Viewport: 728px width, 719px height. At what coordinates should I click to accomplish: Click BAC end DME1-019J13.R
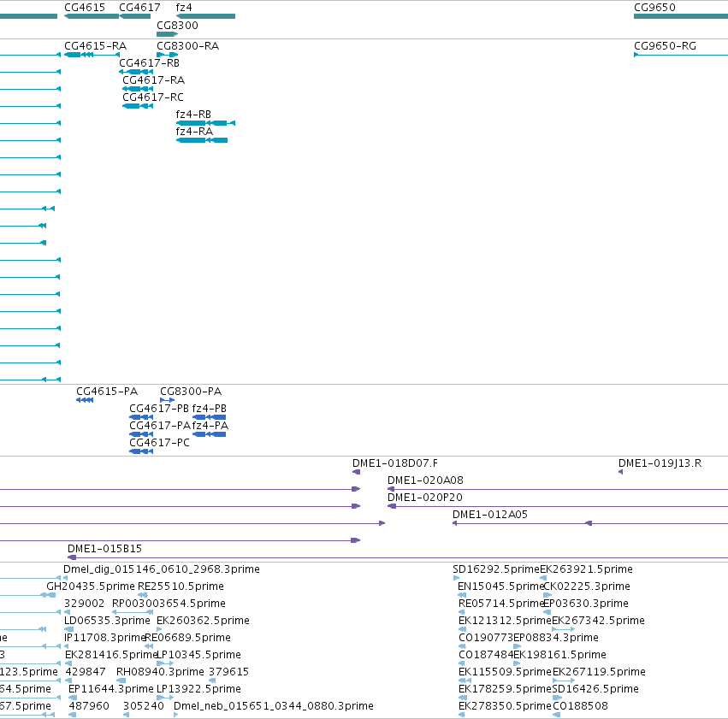pyautogui.click(x=660, y=463)
